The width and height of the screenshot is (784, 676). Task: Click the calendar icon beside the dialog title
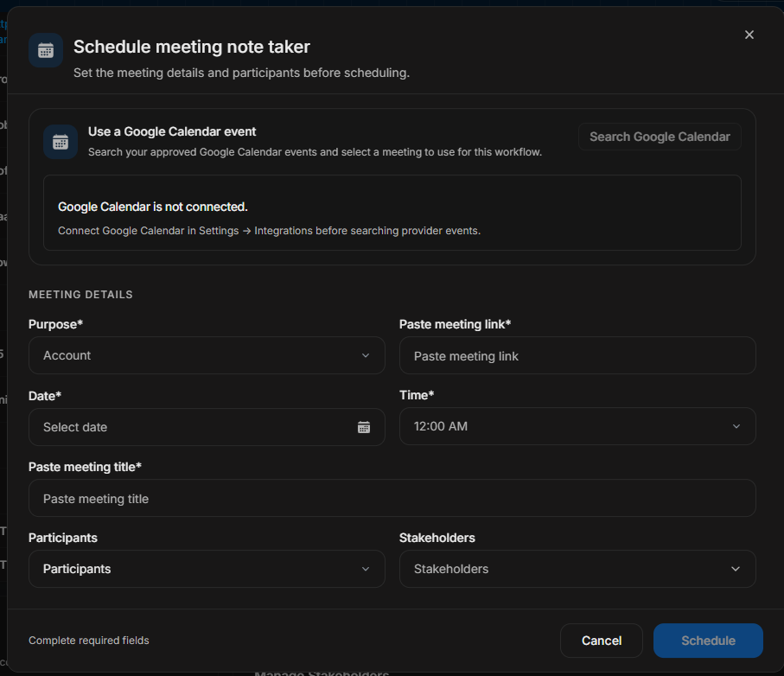tap(46, 50)
